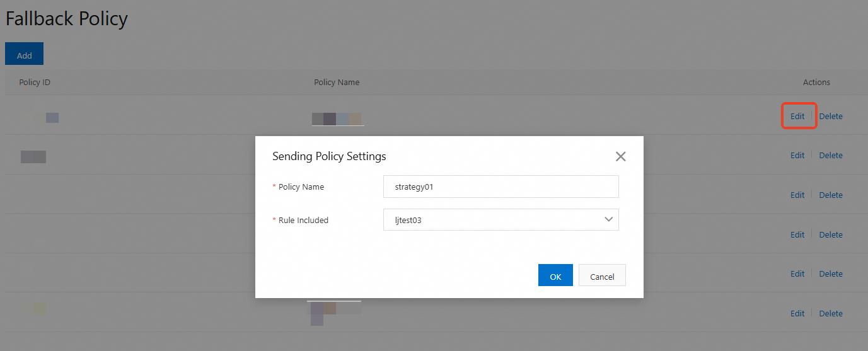Screen dimensions: 868x351
Task: Delete the fifth policy row
Action: pyautogui.click(x=831, y=273)
